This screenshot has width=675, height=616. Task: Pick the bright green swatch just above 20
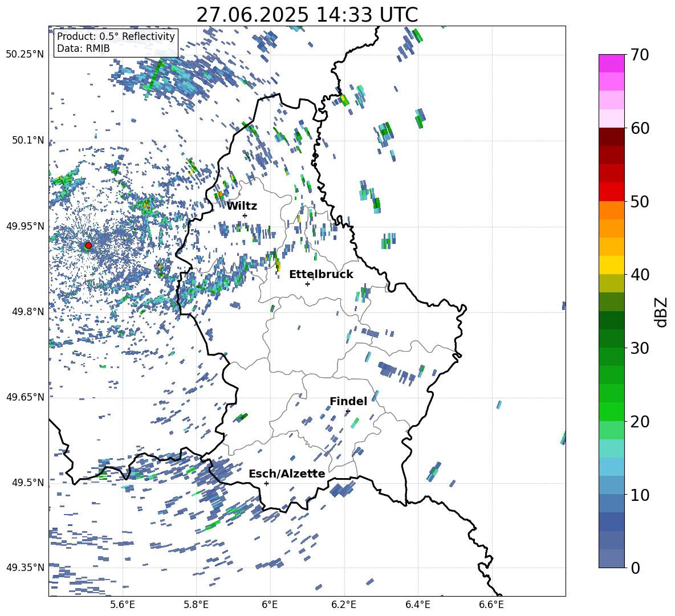click(611, 411)
